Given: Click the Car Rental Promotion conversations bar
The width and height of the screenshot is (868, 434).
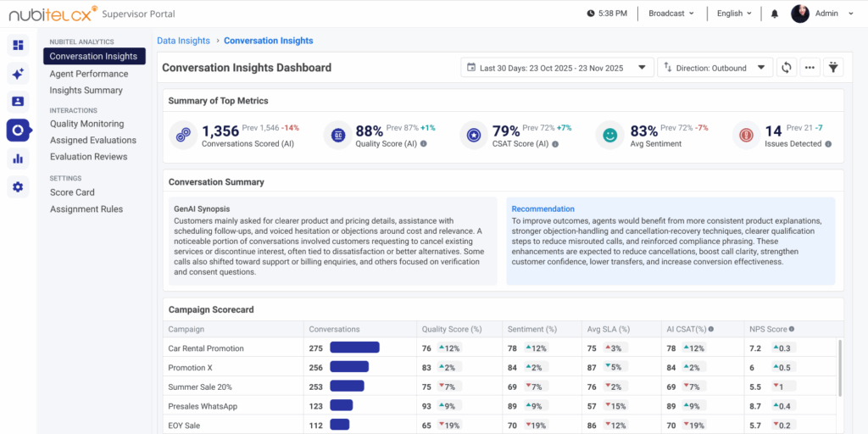Looking at the screenshot, I should (355, 347).
